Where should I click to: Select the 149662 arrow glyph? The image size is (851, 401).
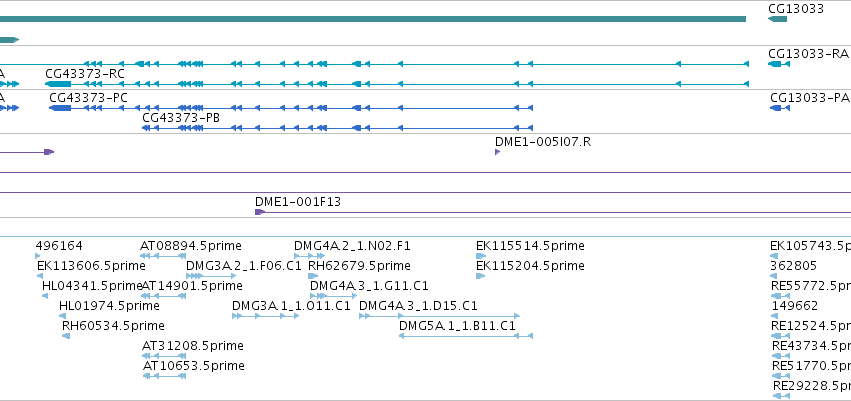[776, 316]
